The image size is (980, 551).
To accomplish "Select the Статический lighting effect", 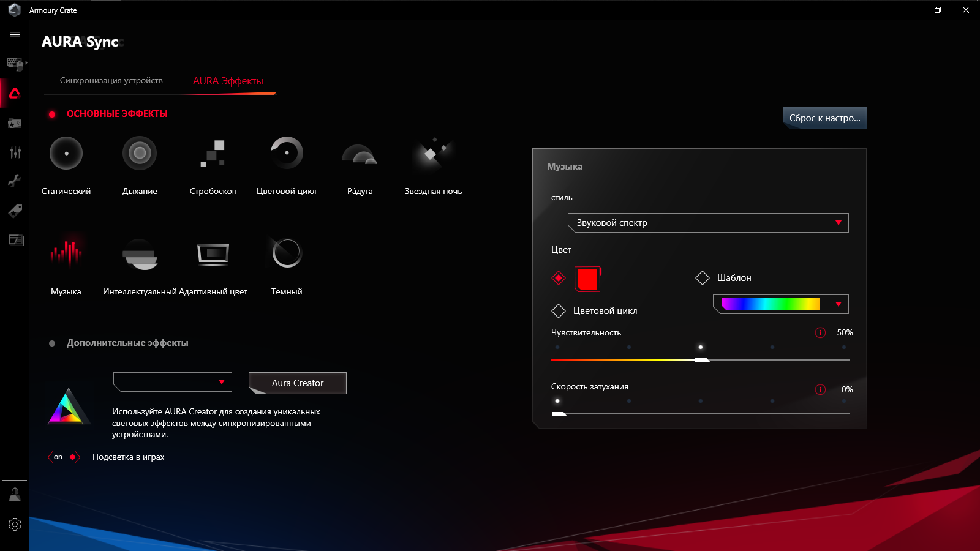I will (66, 153).
